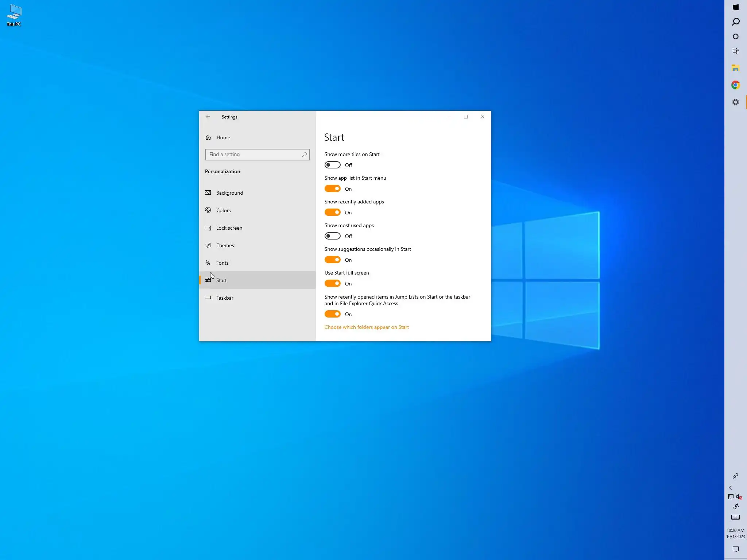Turn on Show most used apps
The image size is (747, 560).
[332, 236]
